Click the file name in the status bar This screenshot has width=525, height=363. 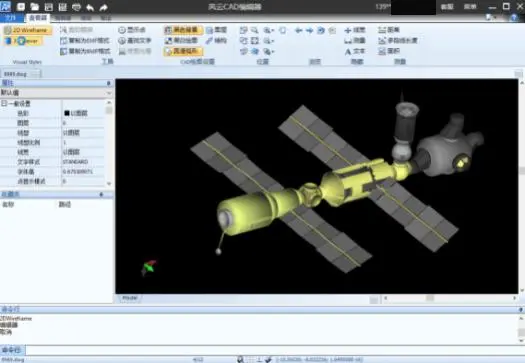13,360
